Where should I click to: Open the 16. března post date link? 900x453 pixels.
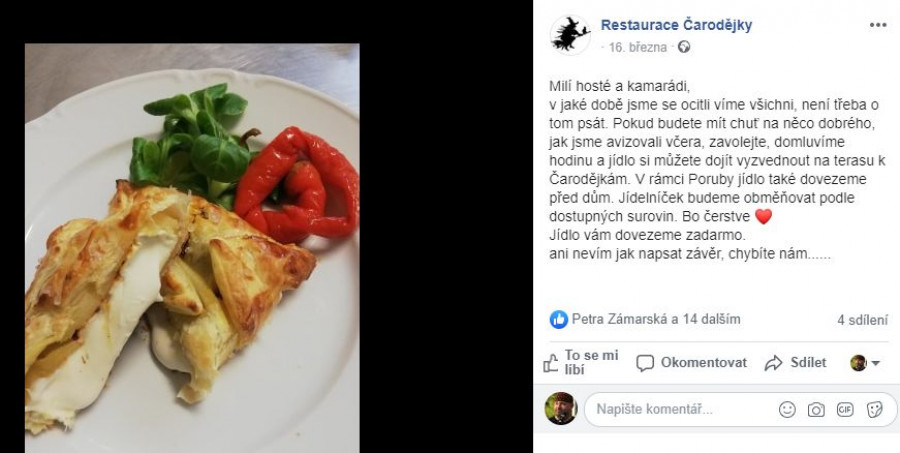638,48
